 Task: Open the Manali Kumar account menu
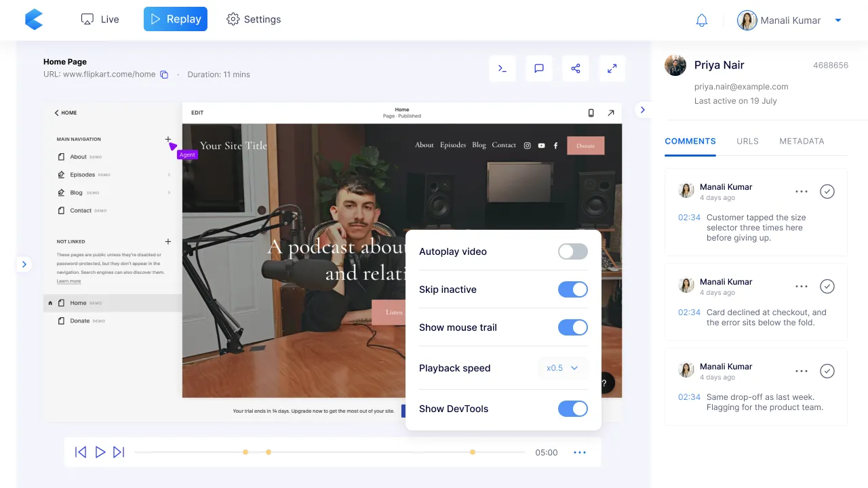click(x=789, y=20)
